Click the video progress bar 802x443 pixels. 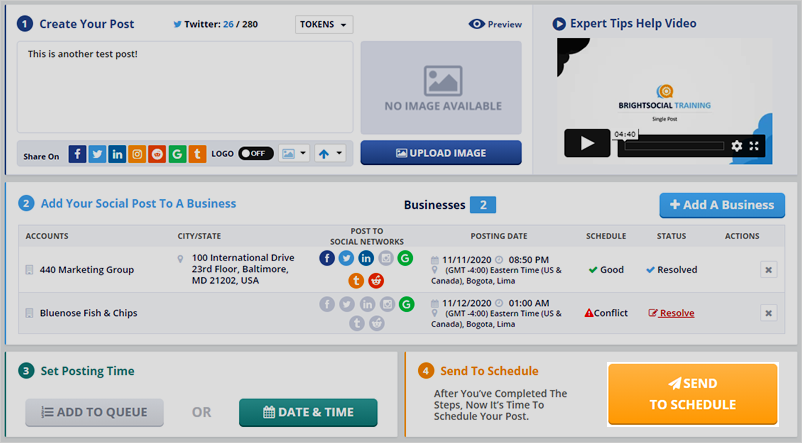click(672, 146)
